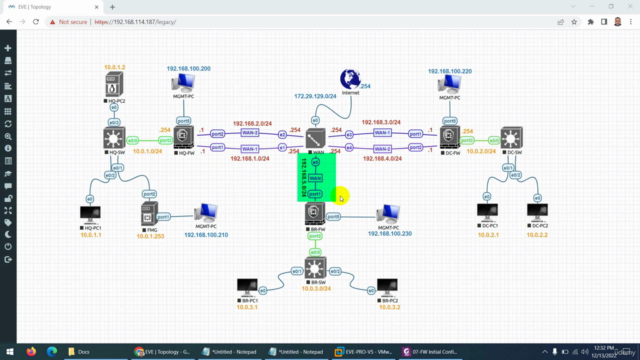This screenshot has height=360, width=640.
Task: Select the HQ-FW firewall node
Action: point(184,138)
